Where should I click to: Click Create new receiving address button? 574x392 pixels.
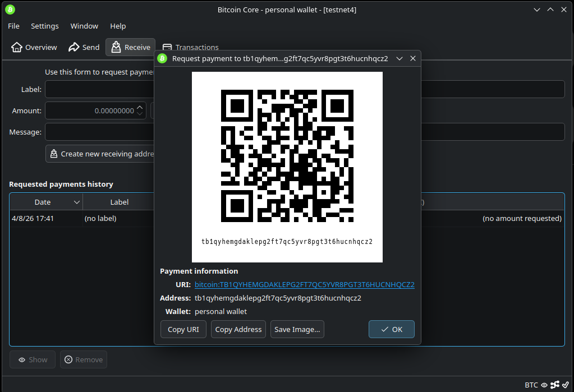coord(100,154)
